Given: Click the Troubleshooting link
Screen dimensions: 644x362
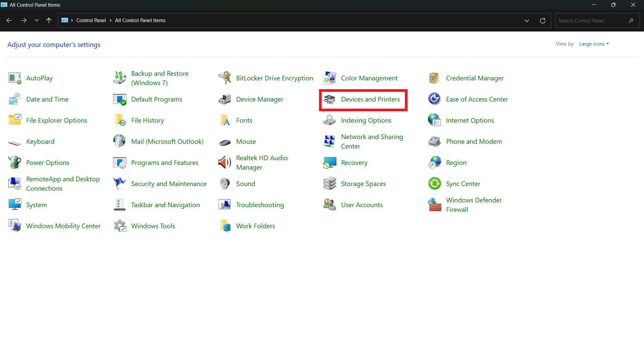Looking at the screenshot, I should (x=260, y=205).
